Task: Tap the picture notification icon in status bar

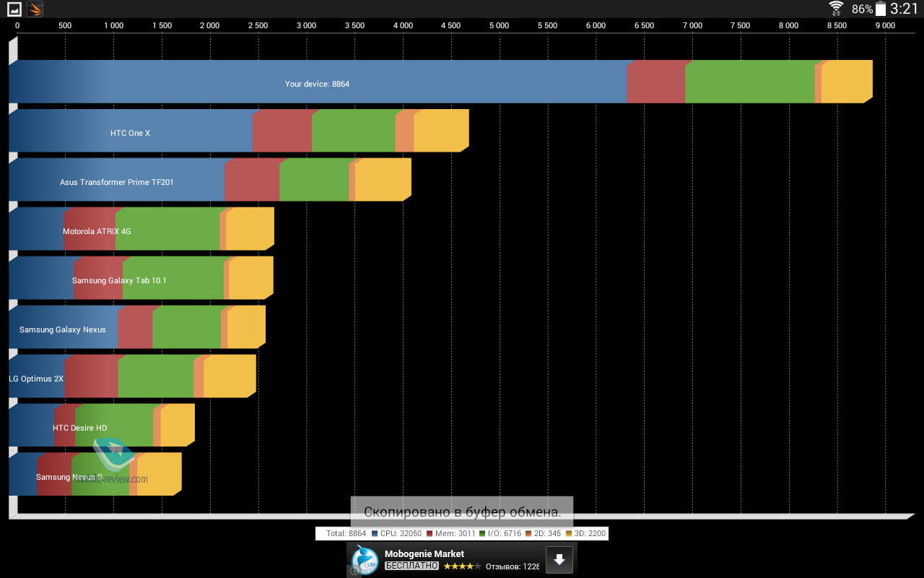Action: (14, 9)
